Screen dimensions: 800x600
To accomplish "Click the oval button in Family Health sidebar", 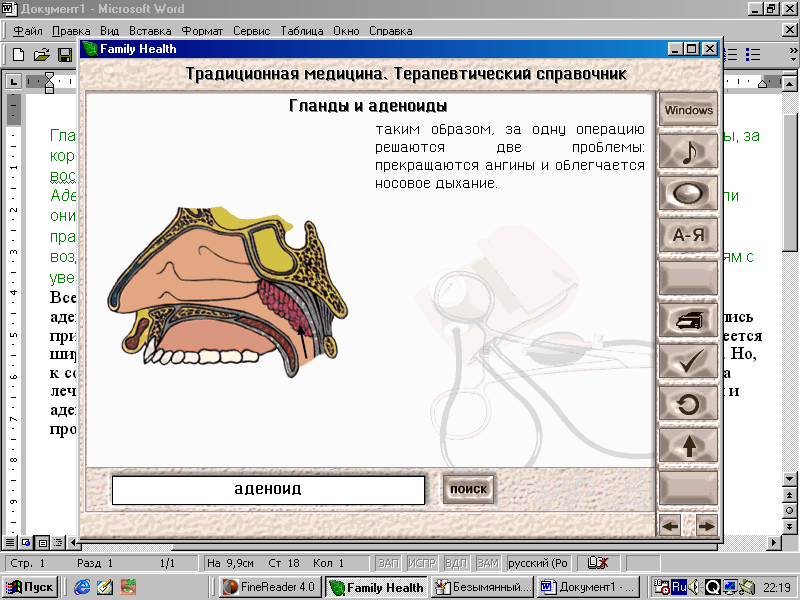I will coord(688,193).
